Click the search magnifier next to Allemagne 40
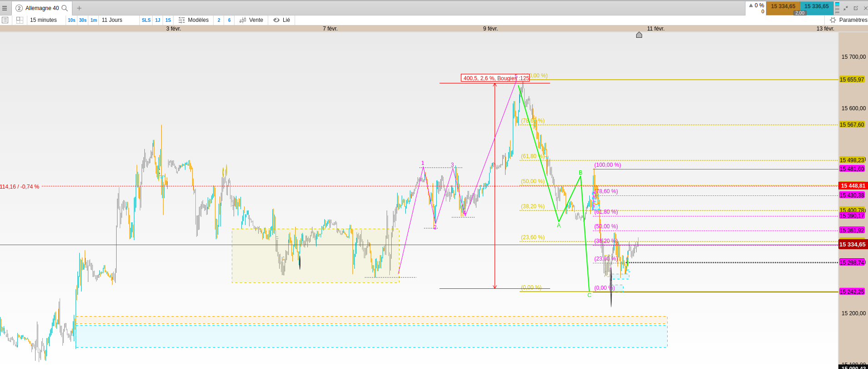This screenshot has height=369, width=868. [x=65, y=8]
